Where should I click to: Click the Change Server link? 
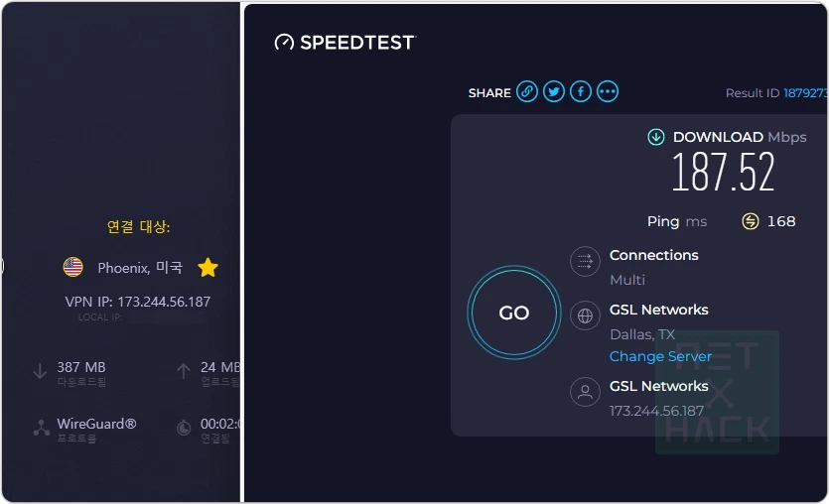pos(660,356)
